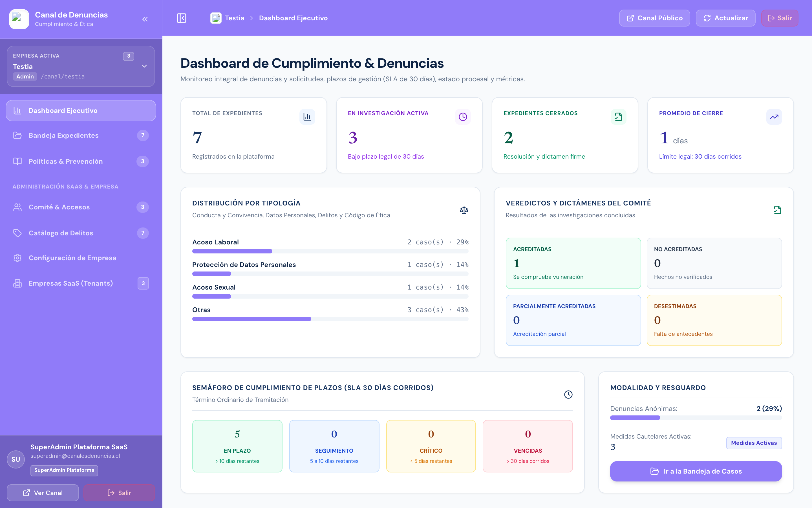Toggle sidebar panel icon in top bar
The width and height of the screenshot is (812, 508).
182,18
